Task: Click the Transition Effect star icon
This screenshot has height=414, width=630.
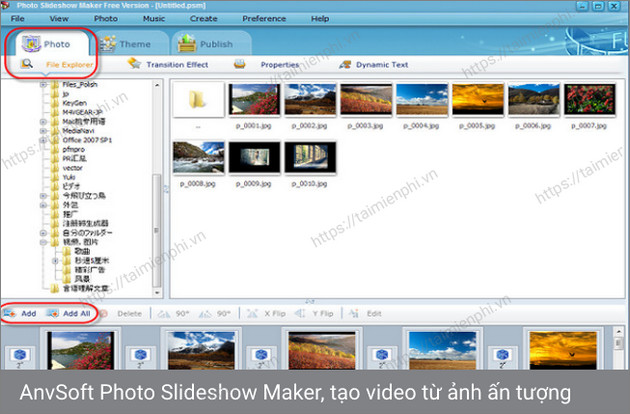Action: pyautogui.click(x=134, y=64)
